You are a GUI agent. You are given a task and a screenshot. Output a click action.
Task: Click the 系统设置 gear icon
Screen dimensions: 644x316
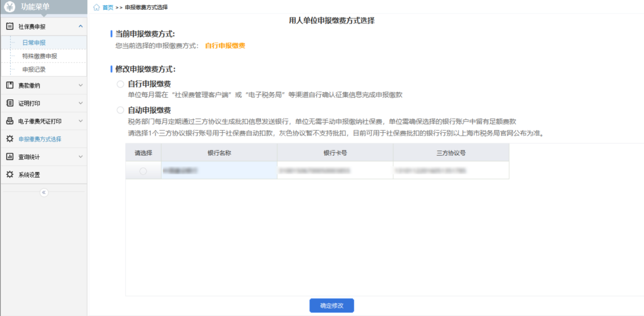point(10,175)
